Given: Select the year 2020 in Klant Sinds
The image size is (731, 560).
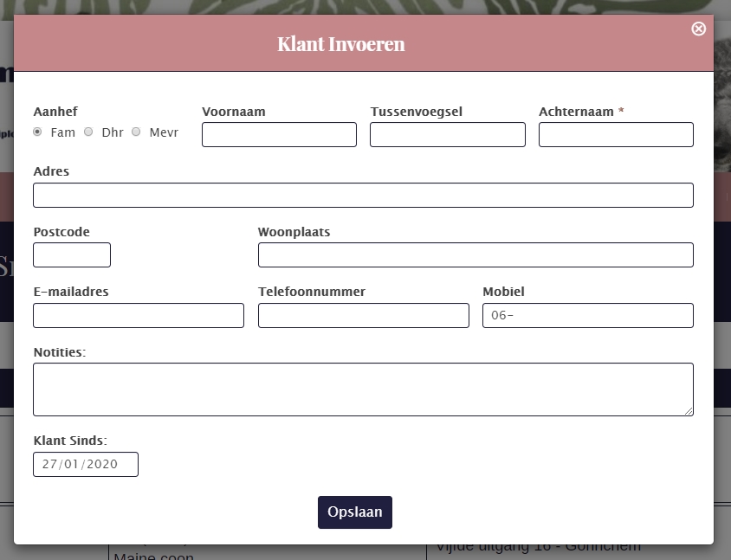Looking at the screenshot, I should (x=99, y=465).
